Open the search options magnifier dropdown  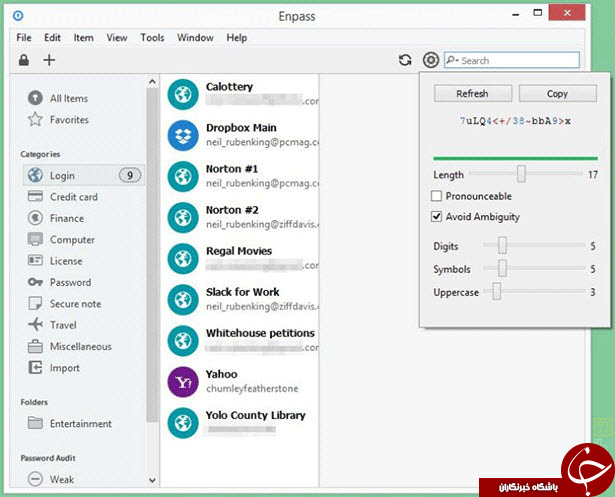(x=452, y=60)
